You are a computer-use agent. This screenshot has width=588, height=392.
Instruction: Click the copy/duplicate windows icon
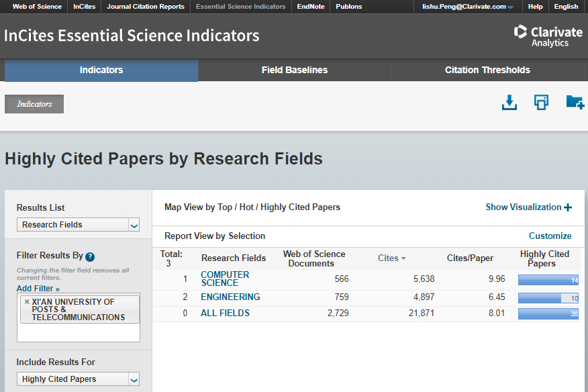coord(541,103)
